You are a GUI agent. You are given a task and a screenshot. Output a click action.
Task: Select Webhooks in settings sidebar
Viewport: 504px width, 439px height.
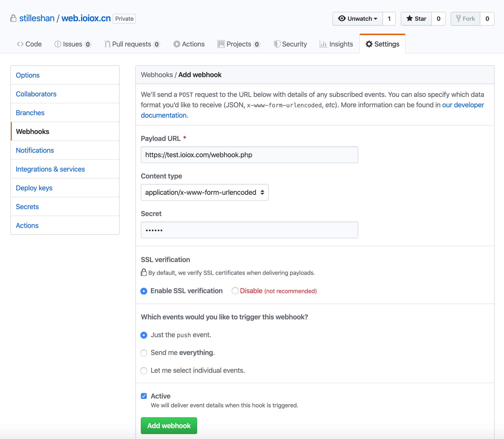pyautogui.click(x=65, y=132)
